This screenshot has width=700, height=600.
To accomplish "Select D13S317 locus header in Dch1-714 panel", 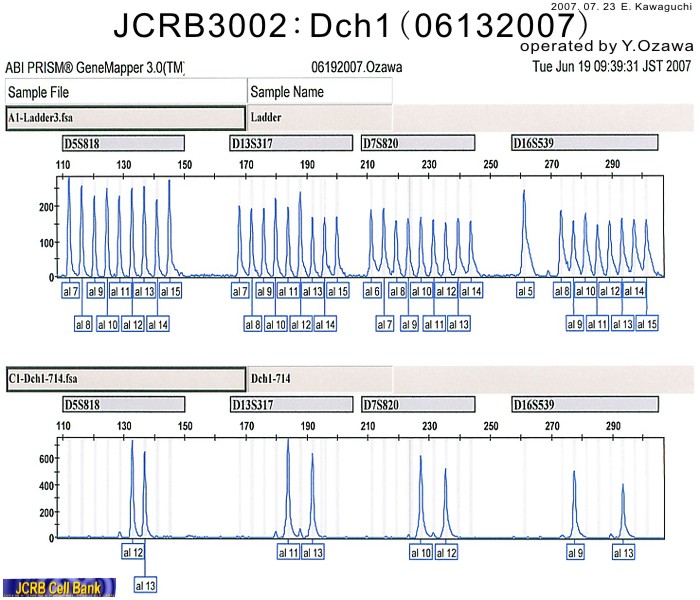I will tap(291, 404).
